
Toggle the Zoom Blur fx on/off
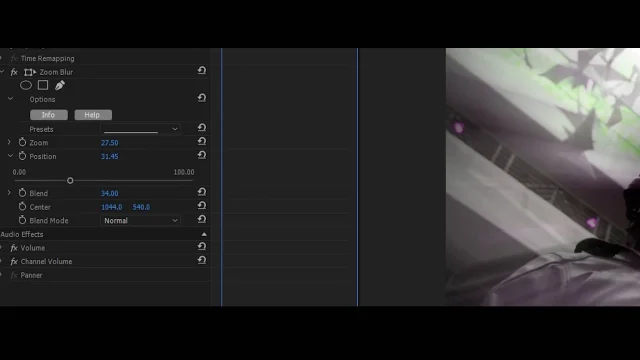coord(14,72)
